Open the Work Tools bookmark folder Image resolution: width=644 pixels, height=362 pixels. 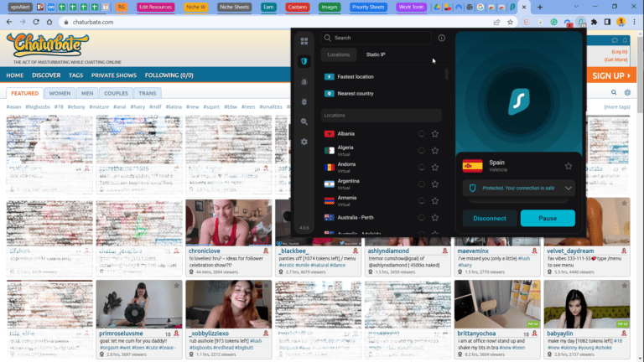pos(411,7)
